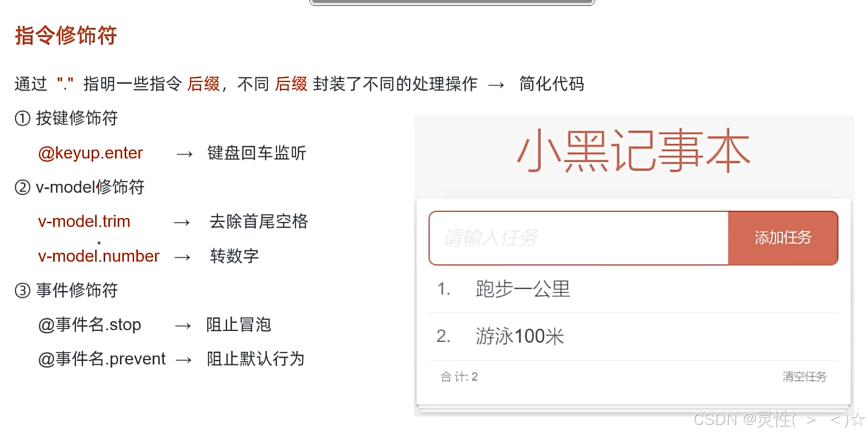Select the @keyup.enter modifier text
Viewport: 868px width, 435px height.
[x=90, y=153]
